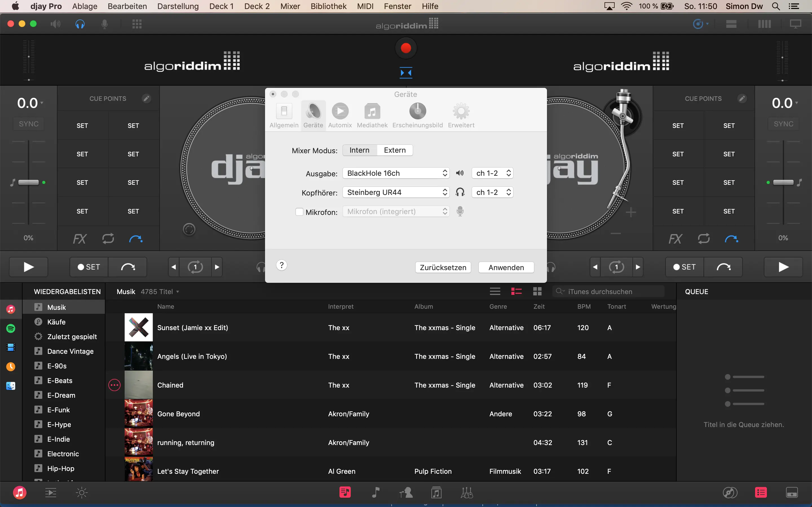Open the Automix settings tab icon
This screenshot has width=812, height=507.
[x=340, y=111]
